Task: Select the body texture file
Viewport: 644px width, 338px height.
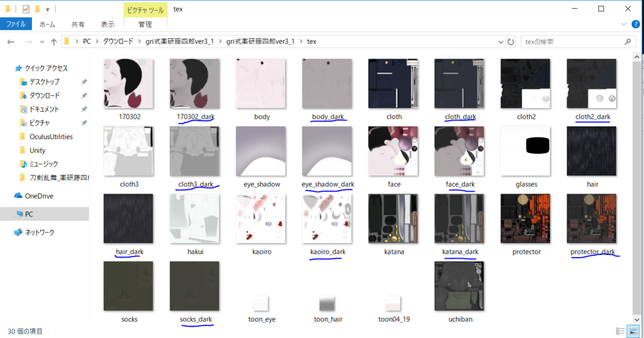Action: (261, 89)
